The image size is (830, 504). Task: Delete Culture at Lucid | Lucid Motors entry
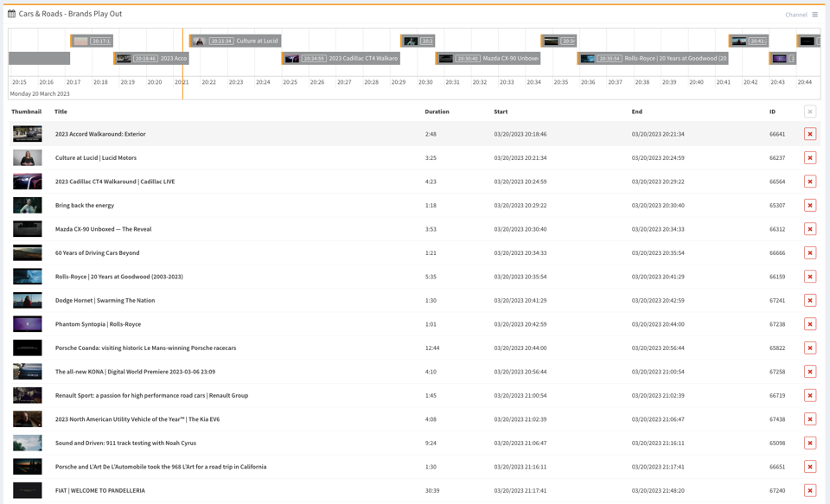(809, 157)
